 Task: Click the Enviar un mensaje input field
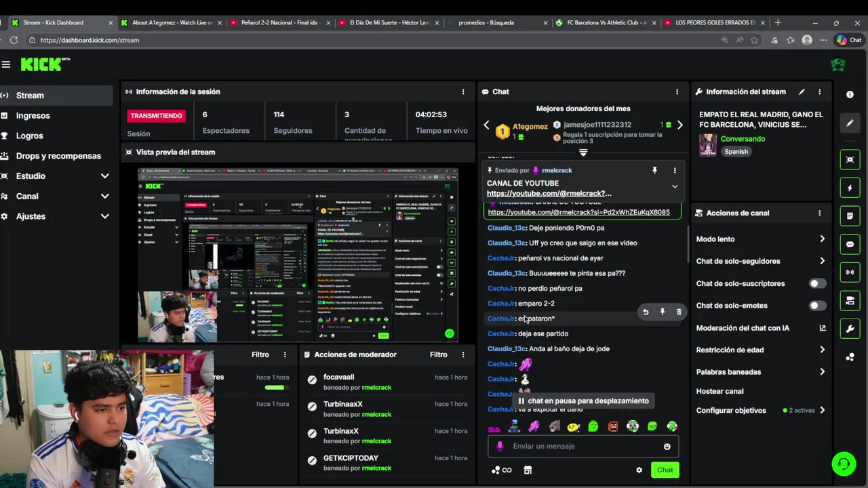click(583, 446)
